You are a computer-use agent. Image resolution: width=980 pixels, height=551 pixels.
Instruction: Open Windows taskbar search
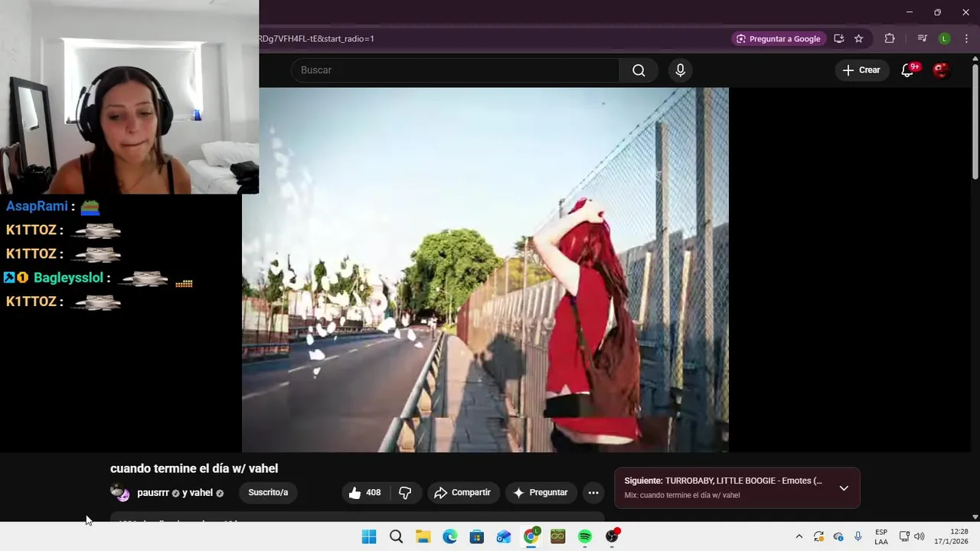[x=396, y=536]
